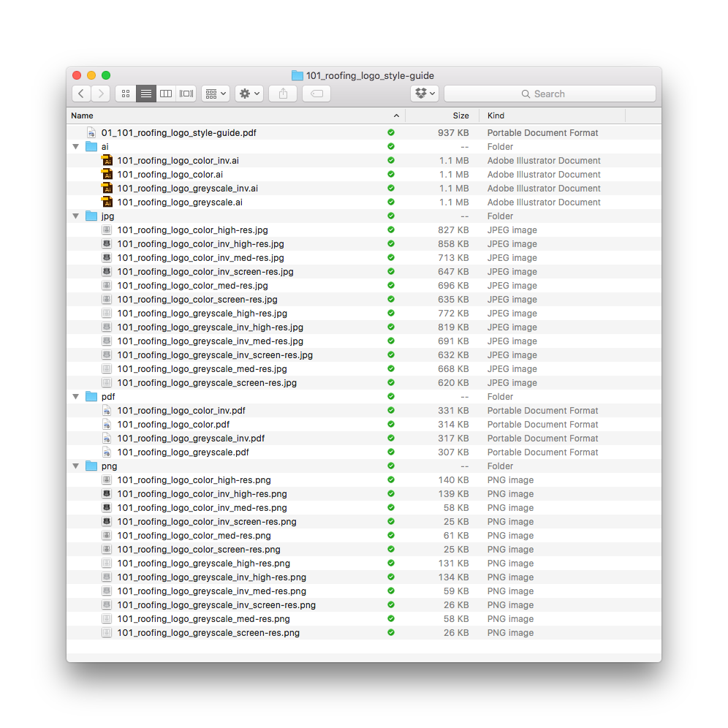728x728 pixels.
Task: Select file 101_roofing_logo_greyscale_med-res.png
Action: tap(364, 619)
